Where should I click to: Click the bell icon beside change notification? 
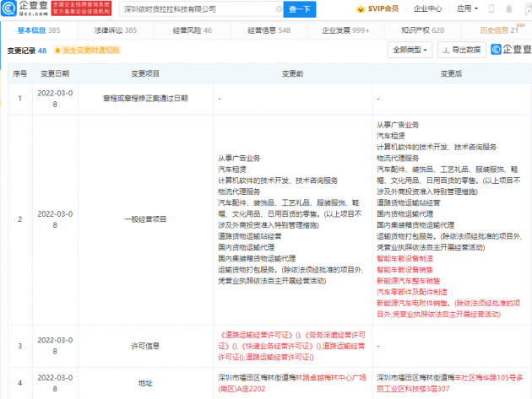pos(57,51)
